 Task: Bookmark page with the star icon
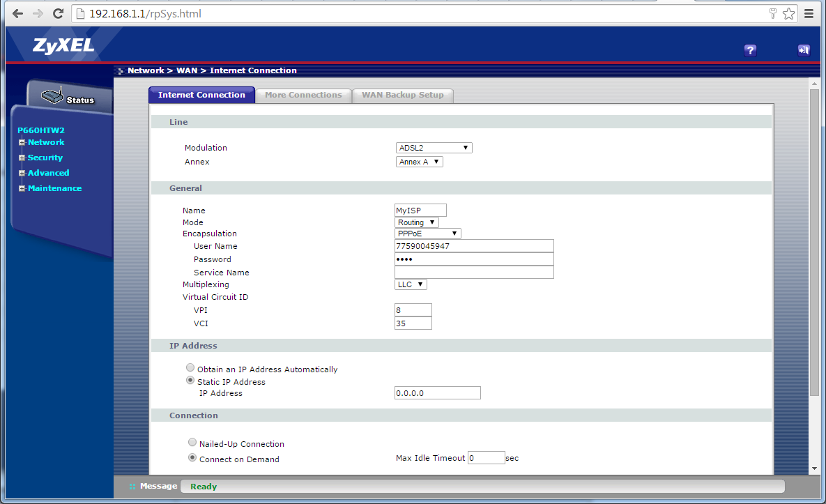[x=788, y=13]
